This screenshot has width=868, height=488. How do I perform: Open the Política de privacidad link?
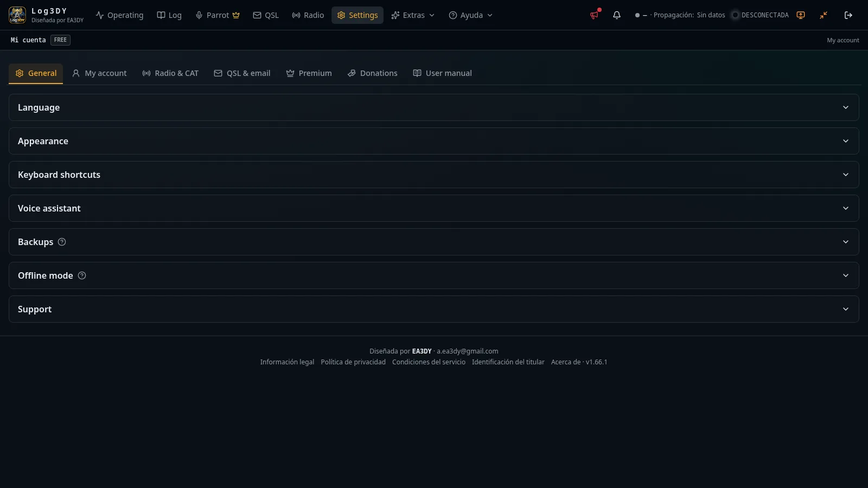(353, 362)
